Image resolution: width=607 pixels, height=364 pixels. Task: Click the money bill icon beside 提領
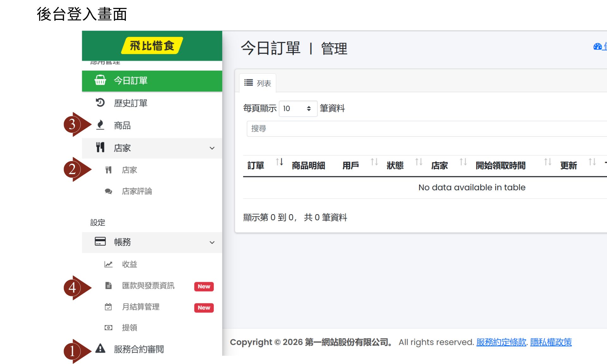coord(108,328)
